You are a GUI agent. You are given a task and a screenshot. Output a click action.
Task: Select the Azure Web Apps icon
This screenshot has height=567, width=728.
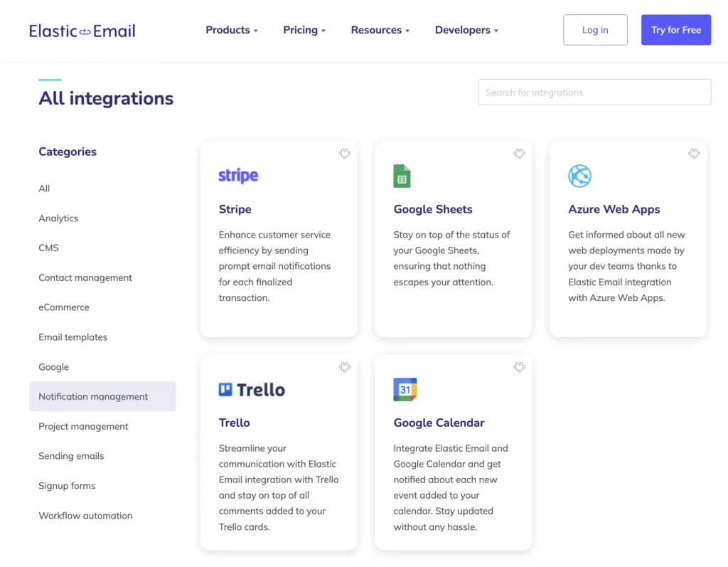(x=579, y=176)
